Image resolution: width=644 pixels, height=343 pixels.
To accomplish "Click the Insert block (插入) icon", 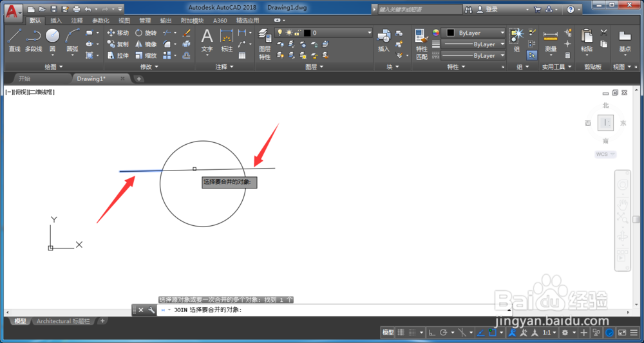I will pyautogui.click(x=384, y=40).
